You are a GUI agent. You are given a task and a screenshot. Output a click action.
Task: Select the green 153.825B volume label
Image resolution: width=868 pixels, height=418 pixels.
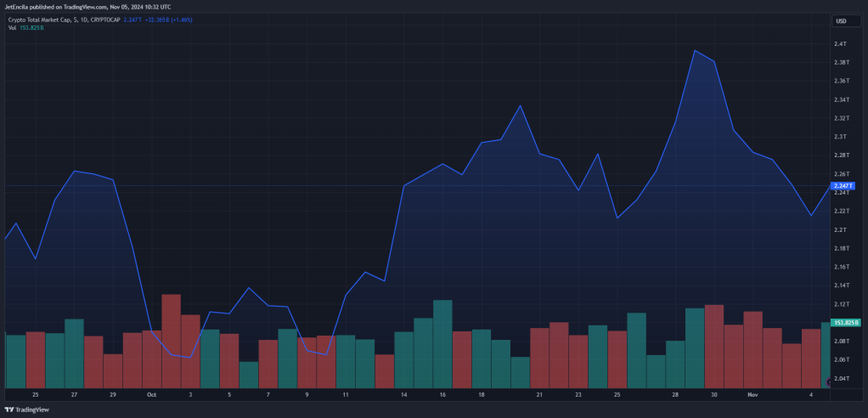point(847,322)
